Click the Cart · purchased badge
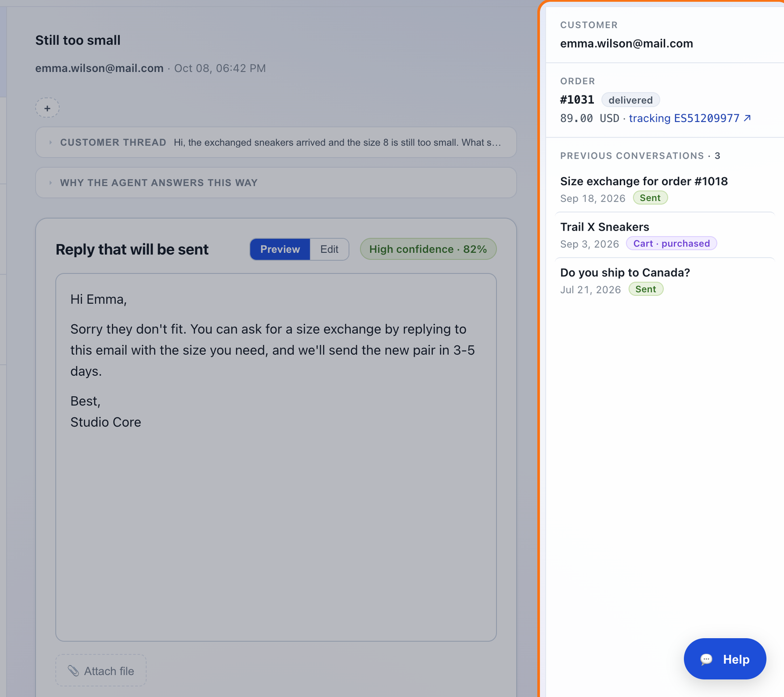Image resolution: width=784 pixels, height=697 pixels. 671,243
